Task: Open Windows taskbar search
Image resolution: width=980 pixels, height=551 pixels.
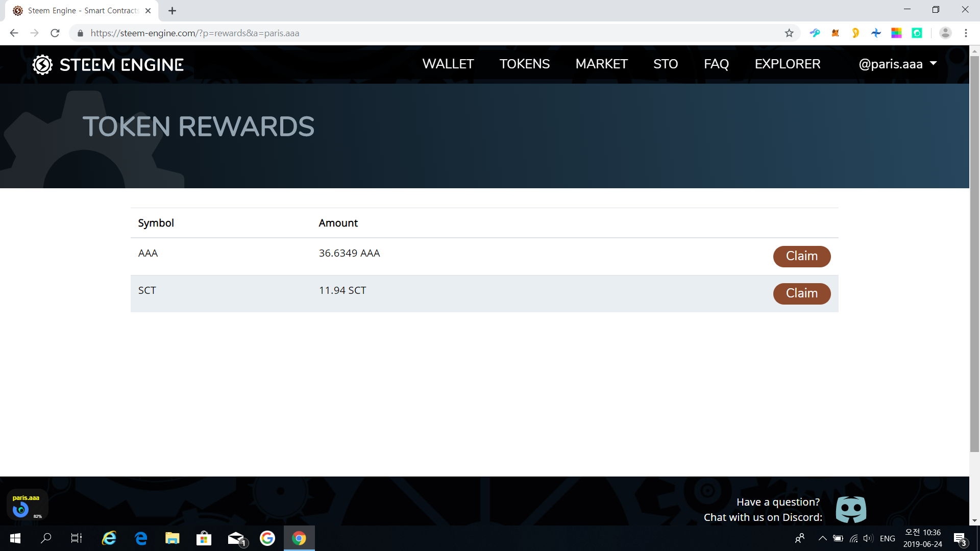Action: (x=46, y=538)
